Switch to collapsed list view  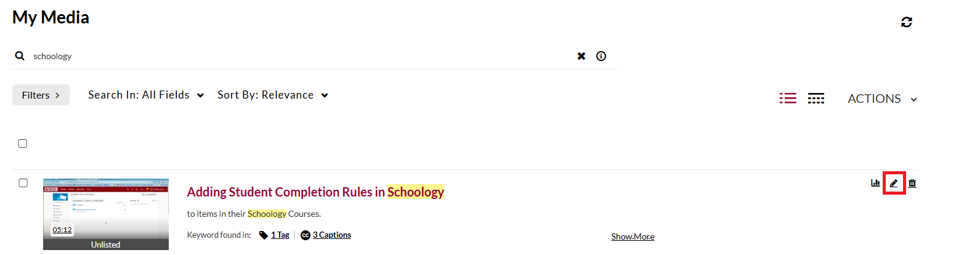coord(816,99)
